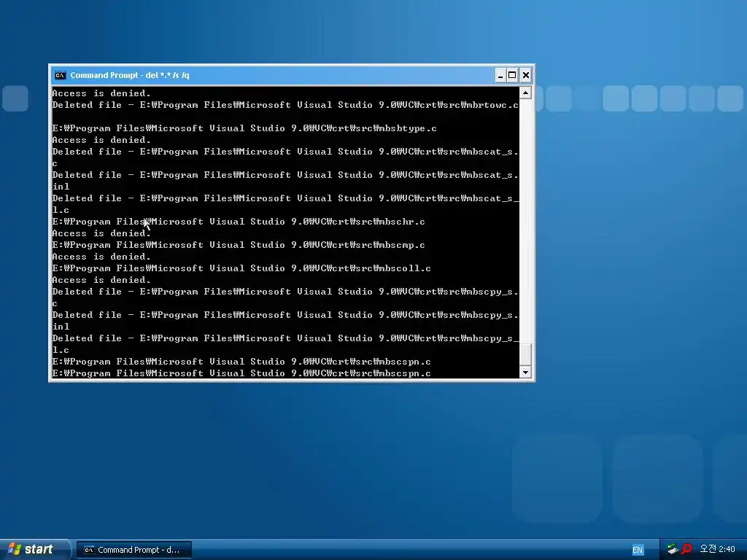Click the taskbar clock showing 2:40

point(718,549)
